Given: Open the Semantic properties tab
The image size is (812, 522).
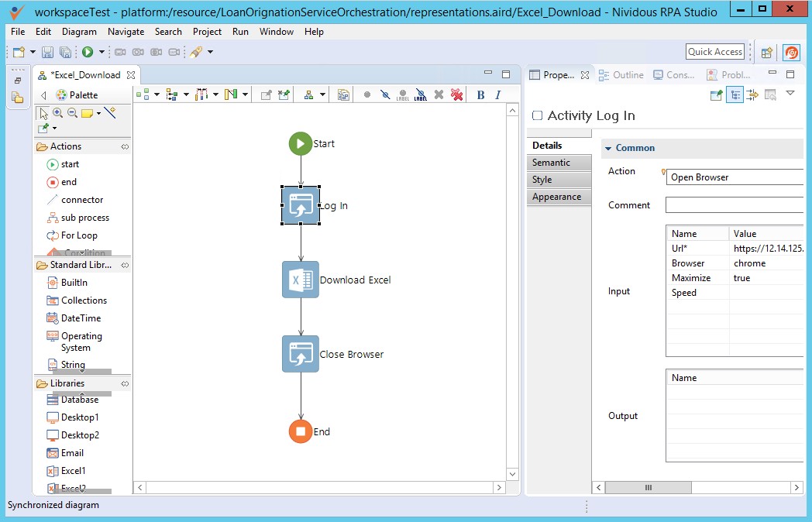Looking at the screenshot, I should point(559,163).
